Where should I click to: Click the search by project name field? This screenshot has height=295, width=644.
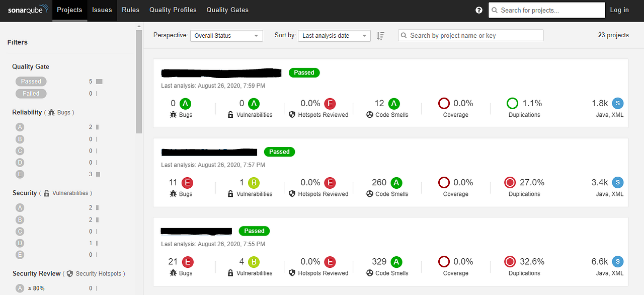[470, 35]
